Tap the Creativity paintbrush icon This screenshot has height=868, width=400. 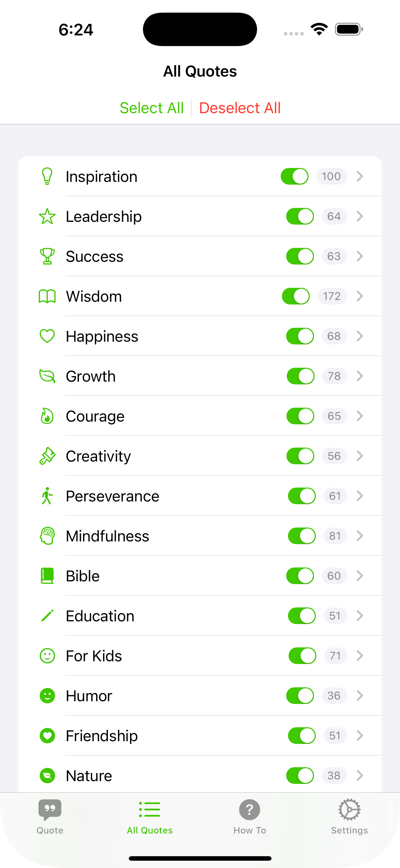point(47,456)
